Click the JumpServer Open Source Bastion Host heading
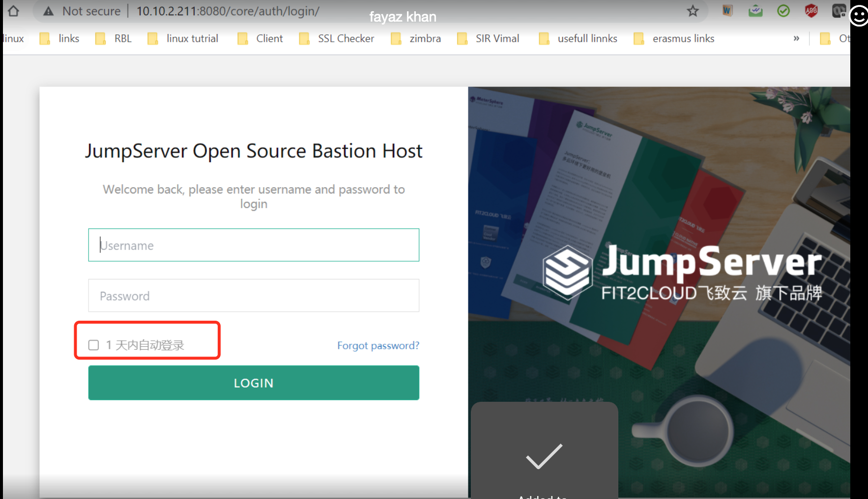This screenshot has width=868, height=499. [x=254, y=151]
